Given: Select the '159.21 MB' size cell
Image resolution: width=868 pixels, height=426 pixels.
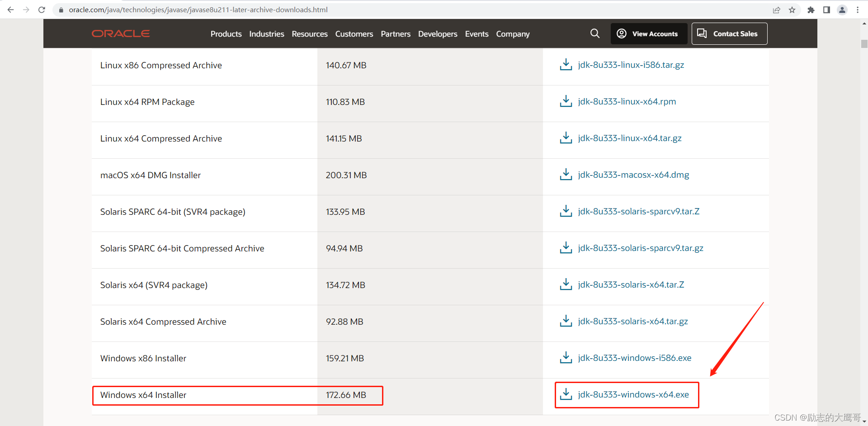Looking at the screenshot, I should click(x=345, y=358).
